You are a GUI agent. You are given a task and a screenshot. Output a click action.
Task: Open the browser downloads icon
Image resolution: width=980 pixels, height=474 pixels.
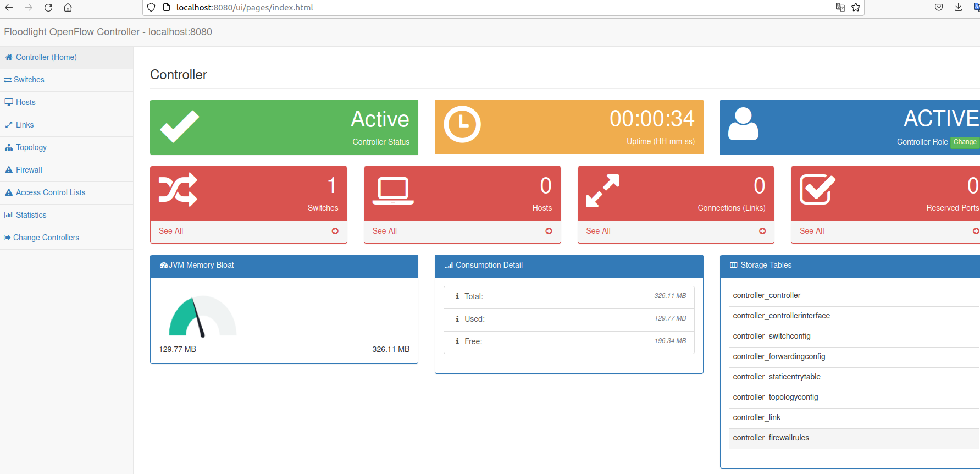point(958,8)
